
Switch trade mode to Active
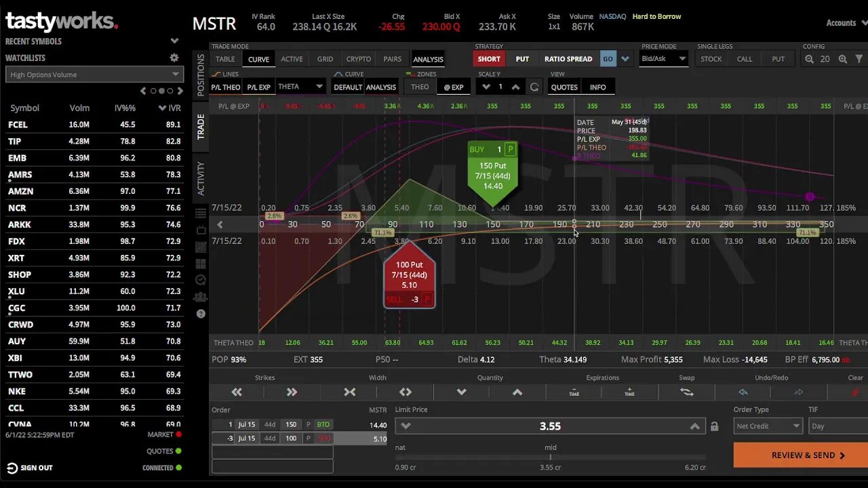click(x=292, y=59)
